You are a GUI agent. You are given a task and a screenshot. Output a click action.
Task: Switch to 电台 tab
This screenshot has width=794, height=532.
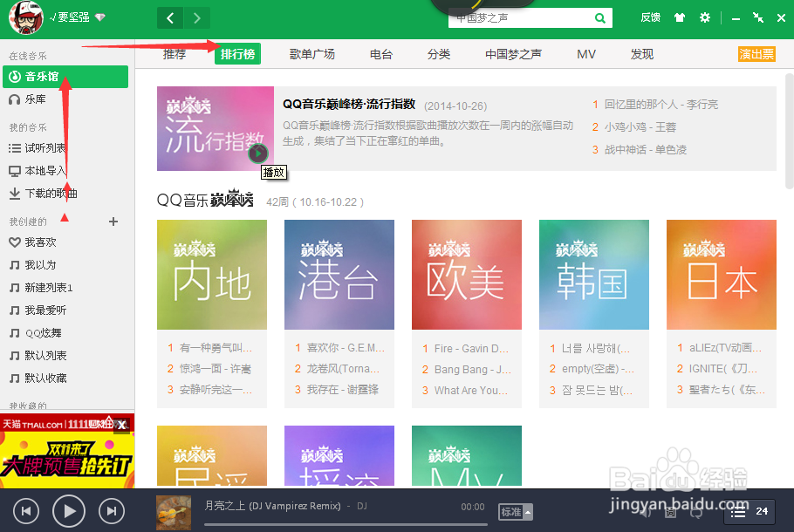click(x=380, y=54)
